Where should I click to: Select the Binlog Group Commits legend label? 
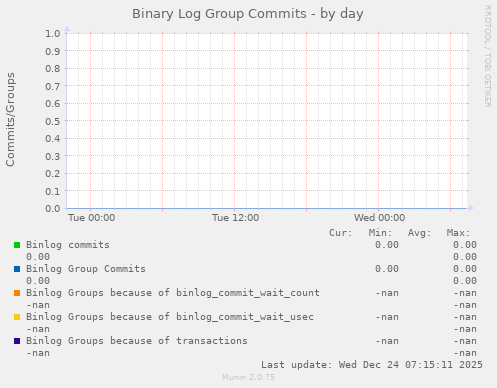[x=86, y=269]
